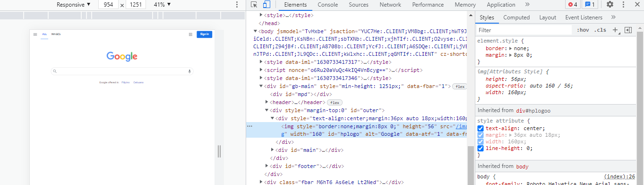Switch to the Performance tab

(428, 5)
